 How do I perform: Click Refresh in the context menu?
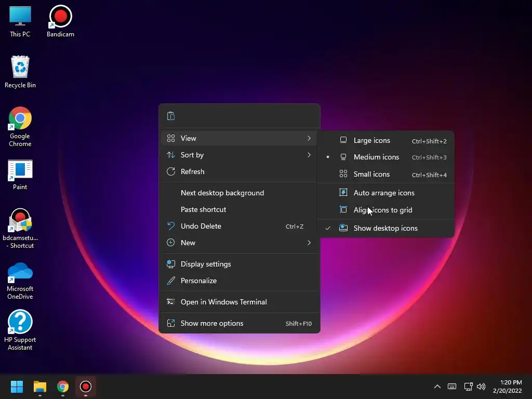click(x=239, y=171)
